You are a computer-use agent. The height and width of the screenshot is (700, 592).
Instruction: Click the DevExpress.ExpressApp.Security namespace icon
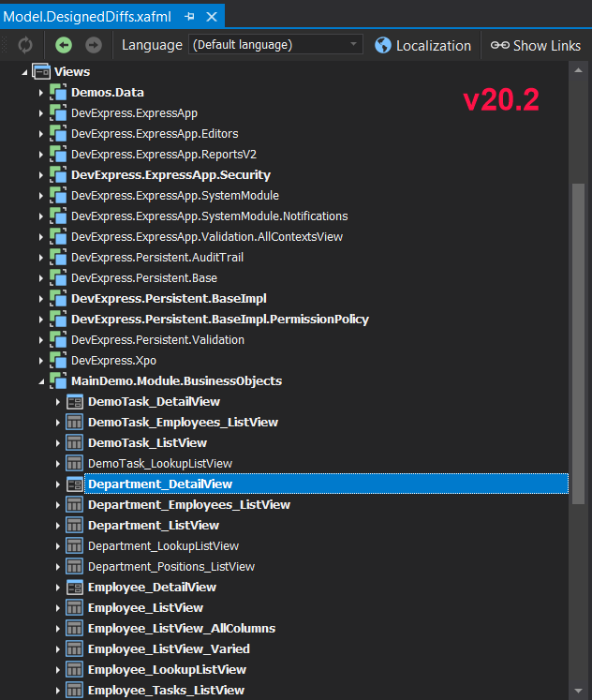(58, 175)
